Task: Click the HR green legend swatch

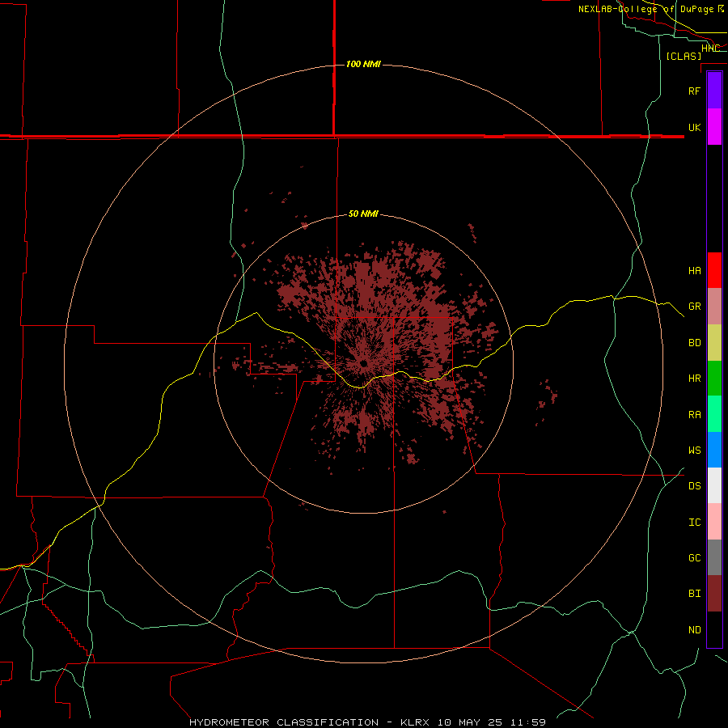Action: [x=714, y=379]
